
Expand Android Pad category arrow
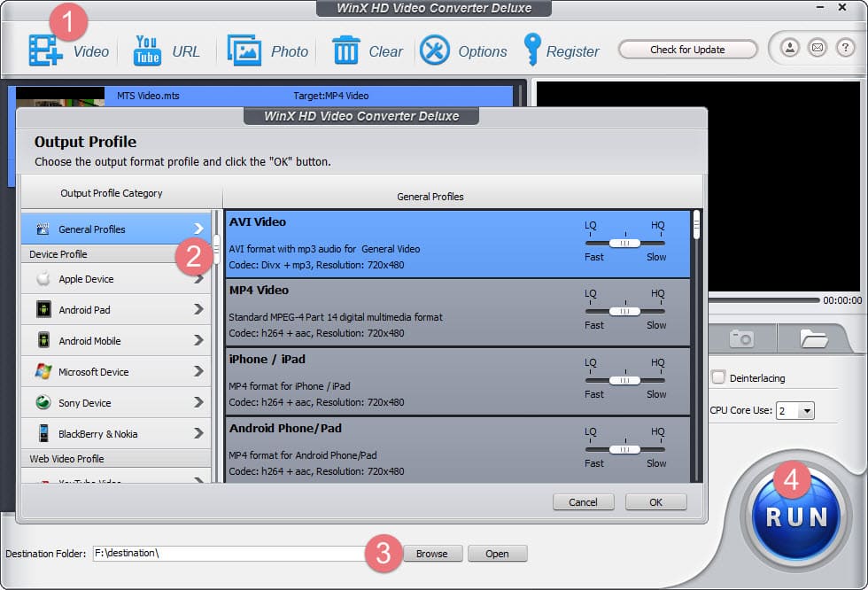(x=198, y=309)
